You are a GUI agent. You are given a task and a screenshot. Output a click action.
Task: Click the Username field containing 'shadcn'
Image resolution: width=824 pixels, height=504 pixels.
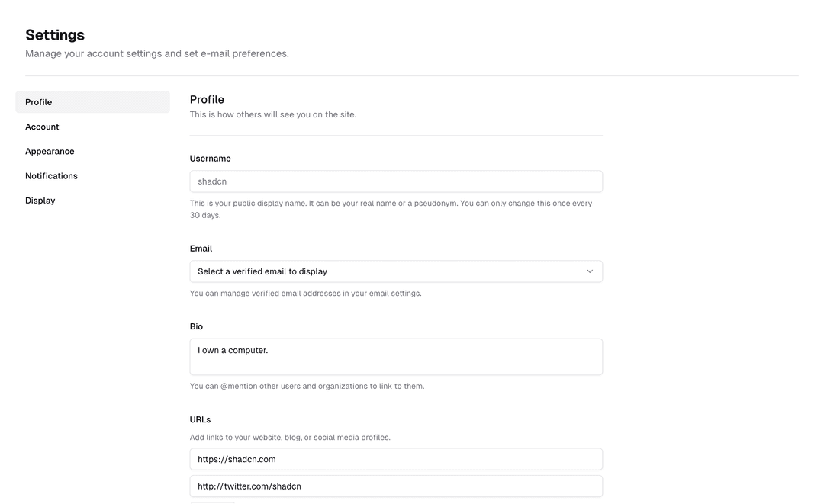pyautogui.click(x=396, y=181)
